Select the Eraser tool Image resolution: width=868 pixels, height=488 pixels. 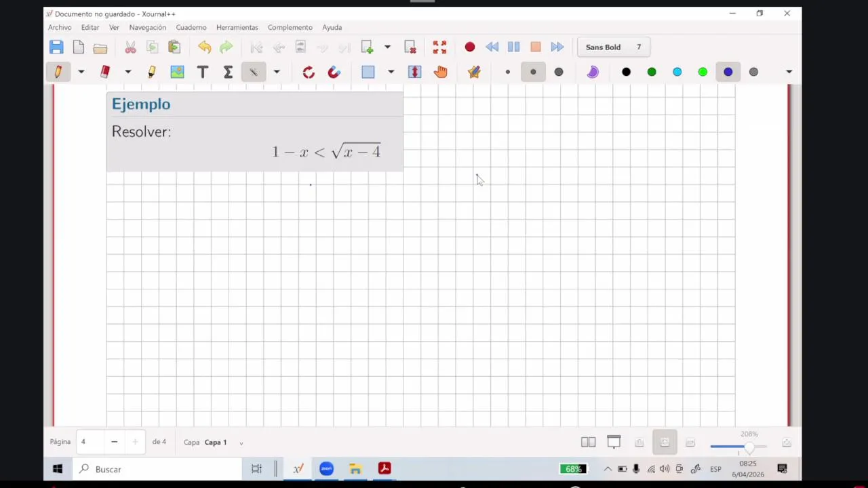coord(105,72)
